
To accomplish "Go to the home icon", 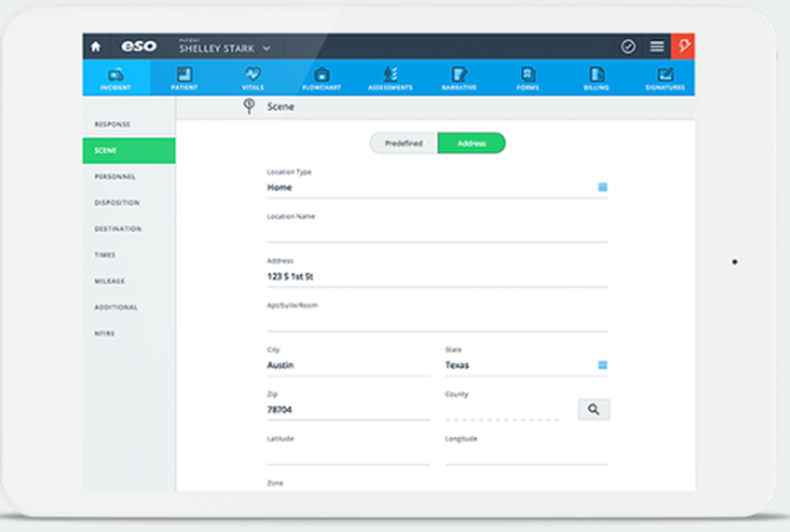I will [x=96, y=47].
